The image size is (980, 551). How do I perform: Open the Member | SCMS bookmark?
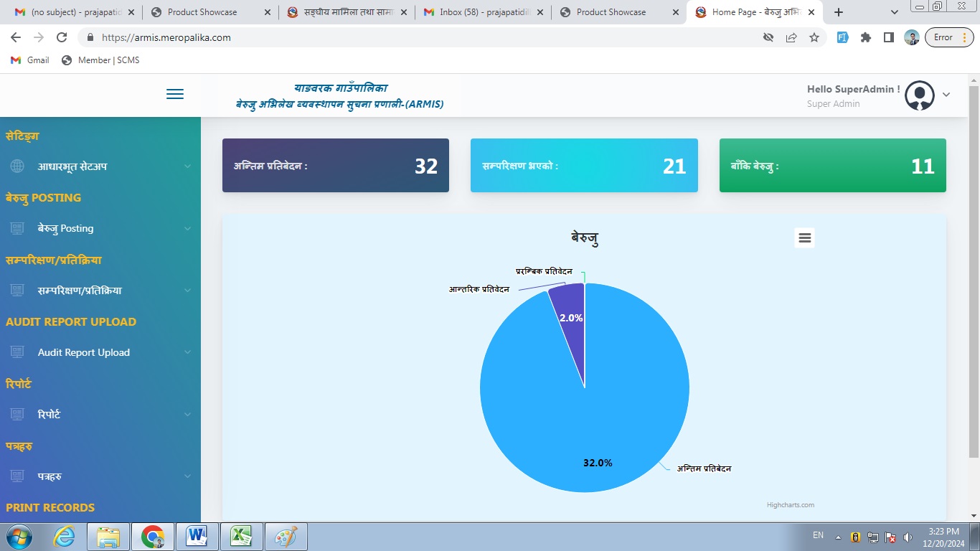[100, 60]
